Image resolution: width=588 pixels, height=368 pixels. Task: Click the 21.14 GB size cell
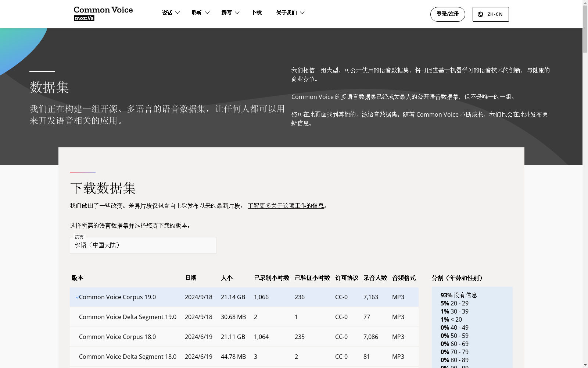click(x=233, y=297)
